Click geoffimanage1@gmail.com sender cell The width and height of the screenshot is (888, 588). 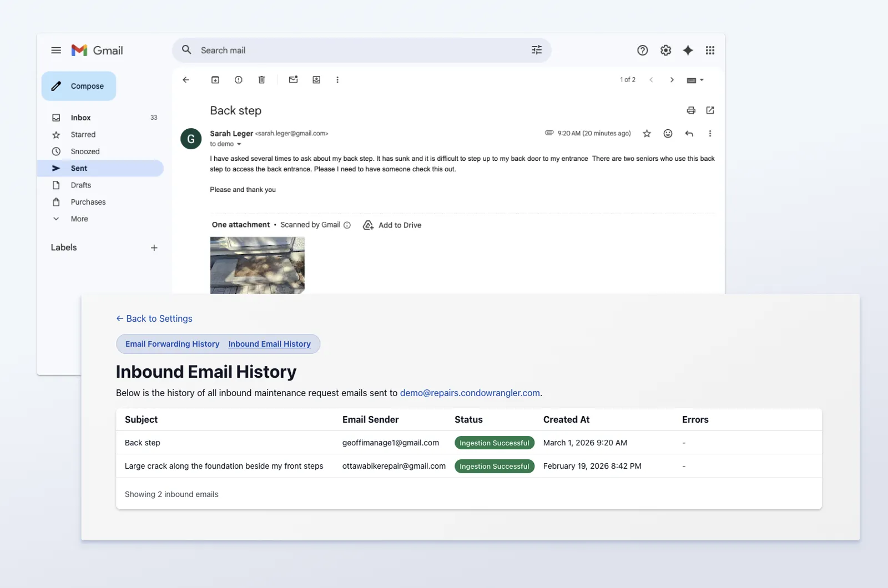pos(391,443)
